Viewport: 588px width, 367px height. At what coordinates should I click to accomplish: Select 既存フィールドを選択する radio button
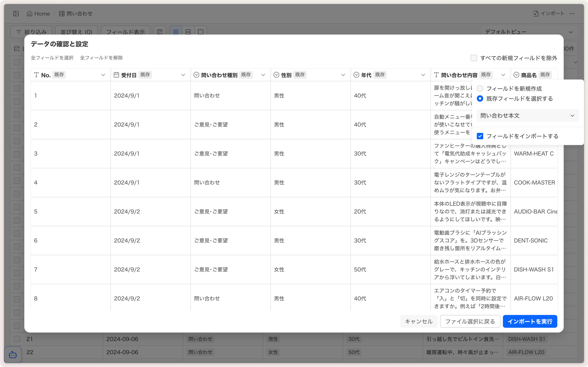pyautogui.click(x=480, y=99)
